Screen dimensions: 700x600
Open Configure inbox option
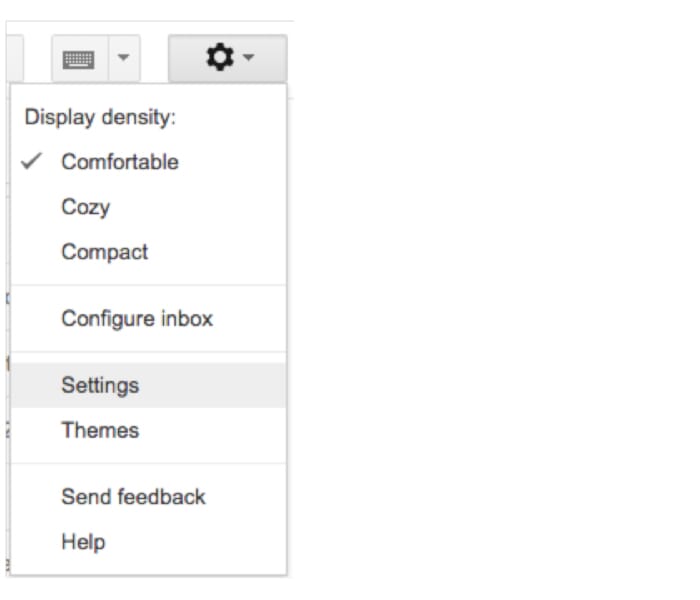tap(148, 319)
